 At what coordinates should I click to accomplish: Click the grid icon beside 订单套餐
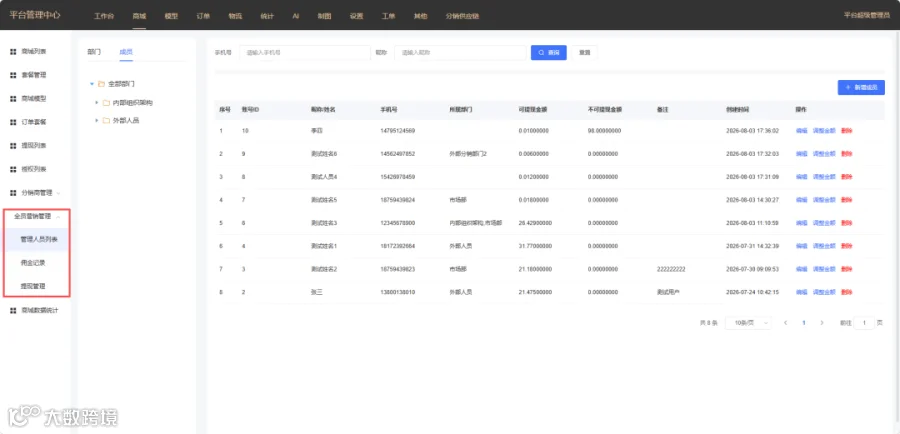click(x=13, y=122)
